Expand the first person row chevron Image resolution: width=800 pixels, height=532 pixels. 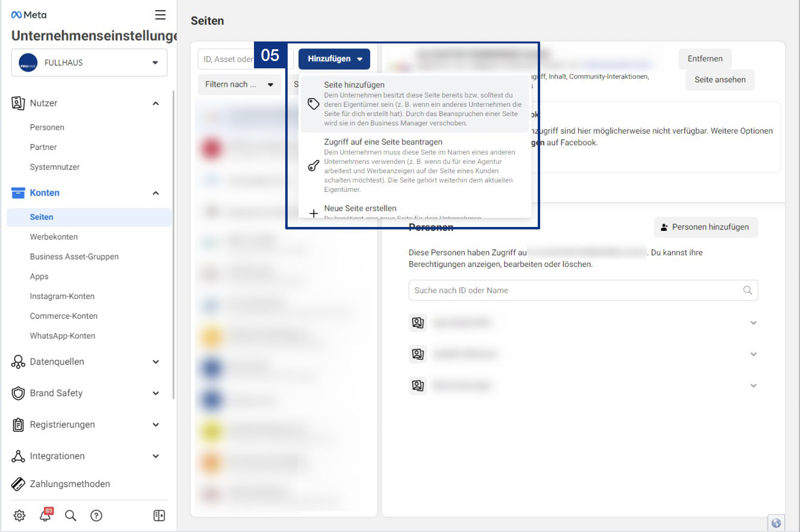tap(753, 323)
